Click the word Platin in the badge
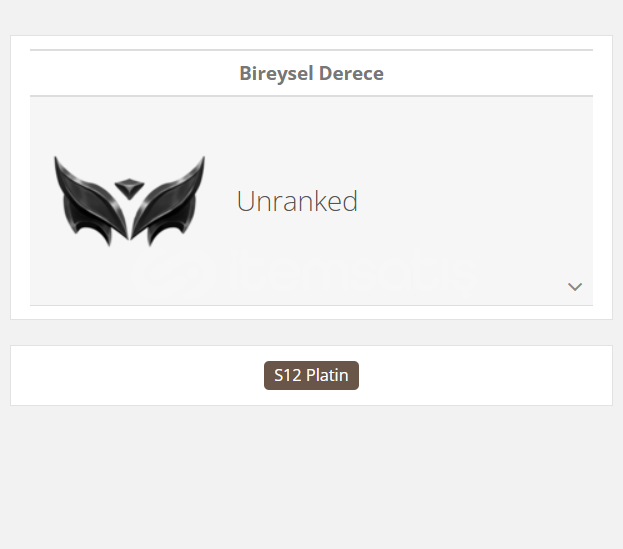623x549 pixels. point(327,376)
